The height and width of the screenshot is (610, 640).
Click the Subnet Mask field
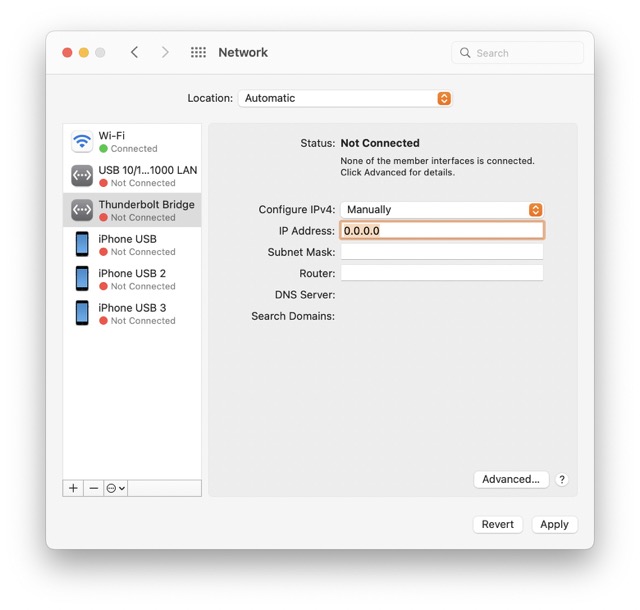pos(442,252)
